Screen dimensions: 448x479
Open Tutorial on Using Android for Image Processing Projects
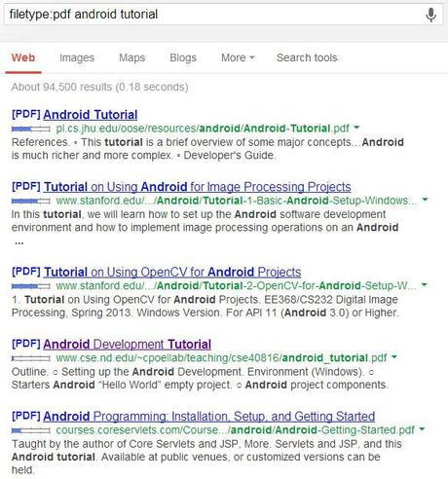pyautogui.click(x=198, y=187)
